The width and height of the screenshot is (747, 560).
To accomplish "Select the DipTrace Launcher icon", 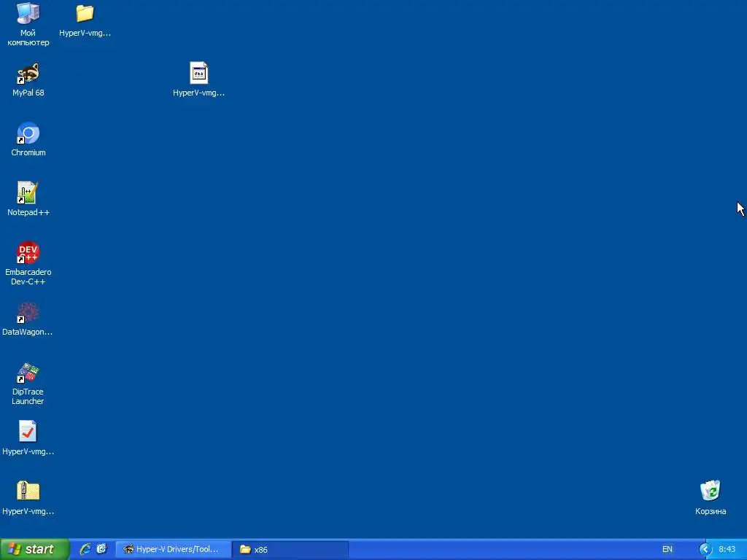I will click(x=28, y=384).
